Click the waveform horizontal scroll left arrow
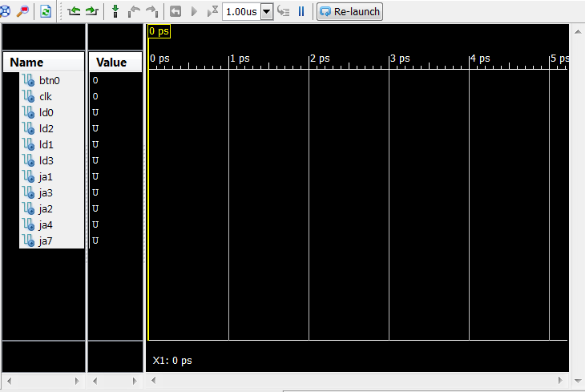Viewport: 585px width, 392px height. coord(153,381)
